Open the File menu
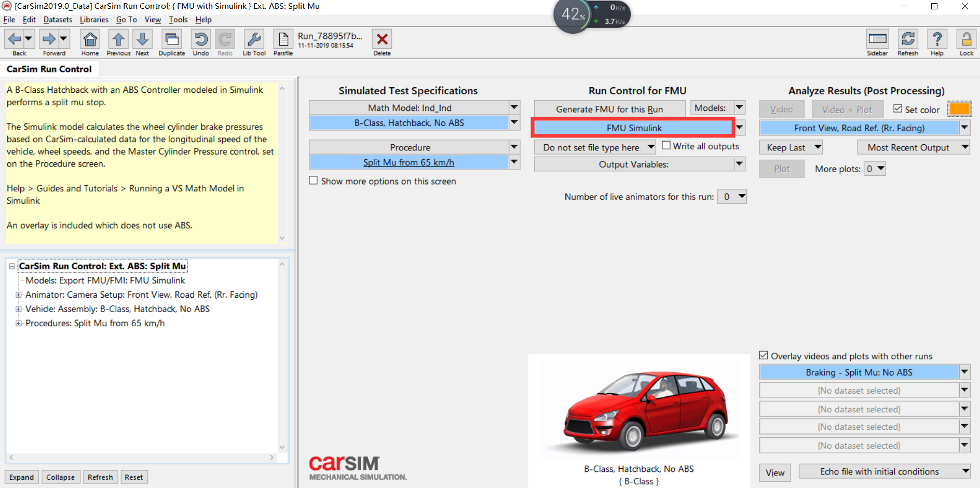 pos(9,20)
